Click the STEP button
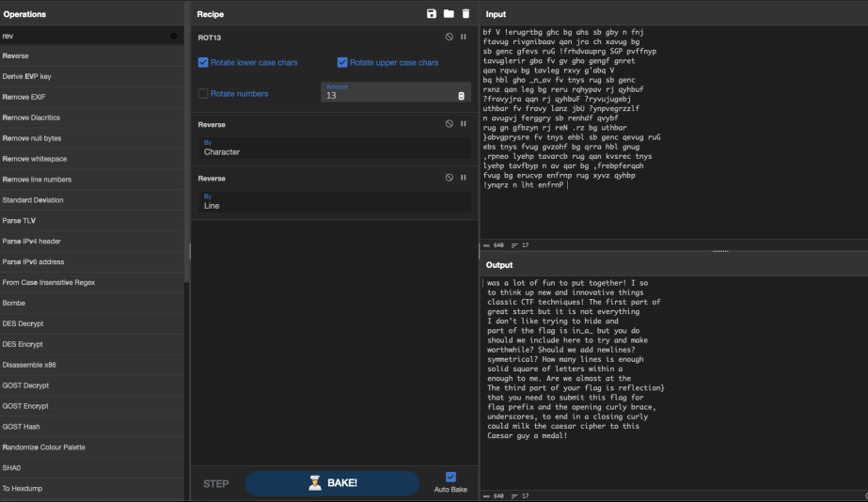The image size is (868, 502). coord(216,484)
